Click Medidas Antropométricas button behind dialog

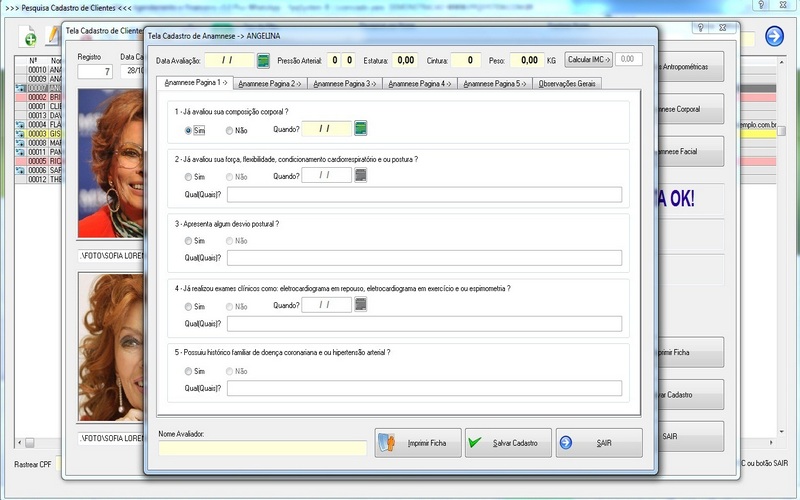[x=690, y=66]
